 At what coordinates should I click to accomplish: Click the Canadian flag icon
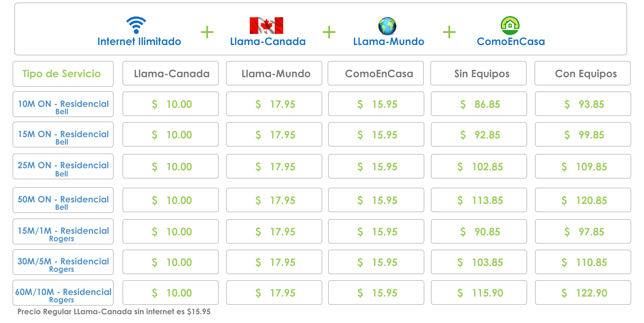(266, 25)
